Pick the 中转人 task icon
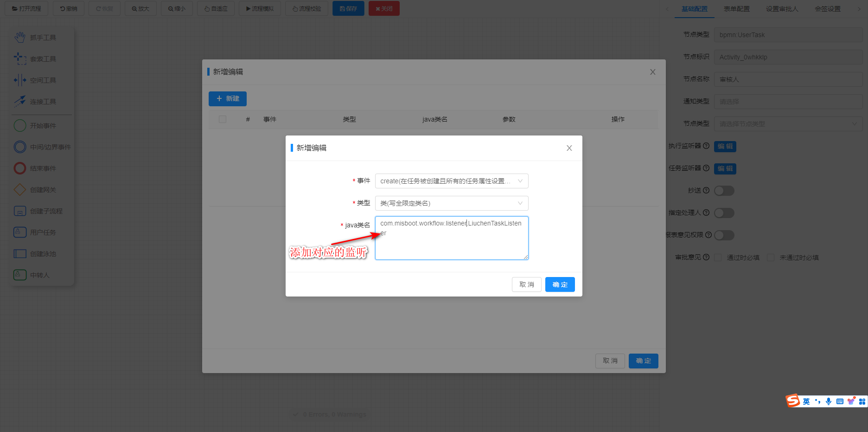The width and height of the screenshot is (868, 432). coord(20,275)
